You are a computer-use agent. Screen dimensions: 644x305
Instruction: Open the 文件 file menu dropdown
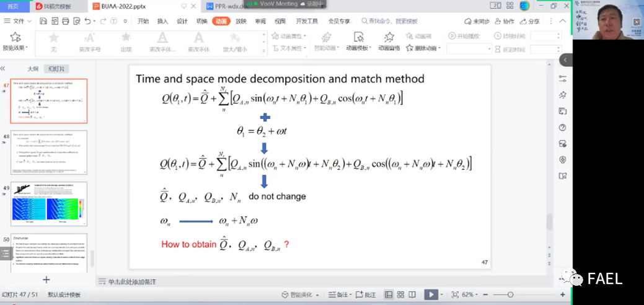coord(19,21)
